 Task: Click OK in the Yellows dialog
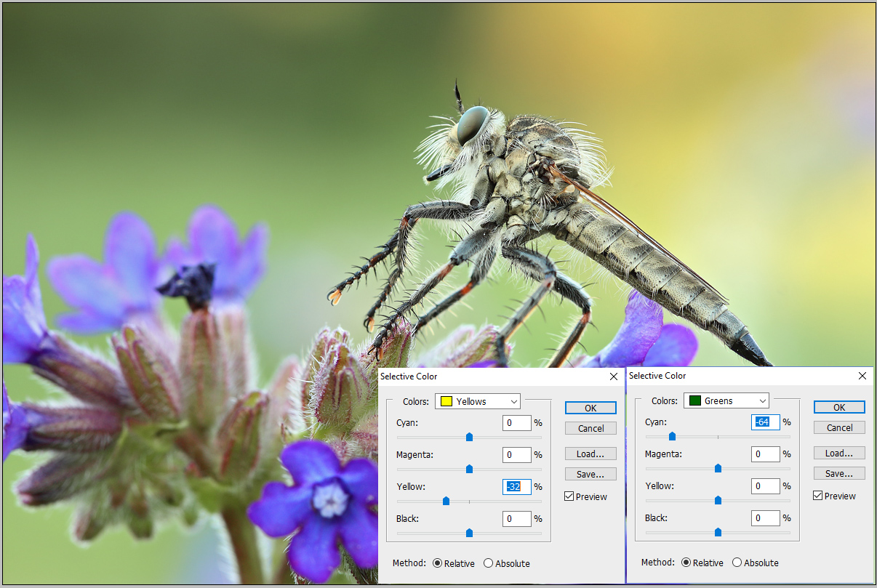click(x=590, y=408)
